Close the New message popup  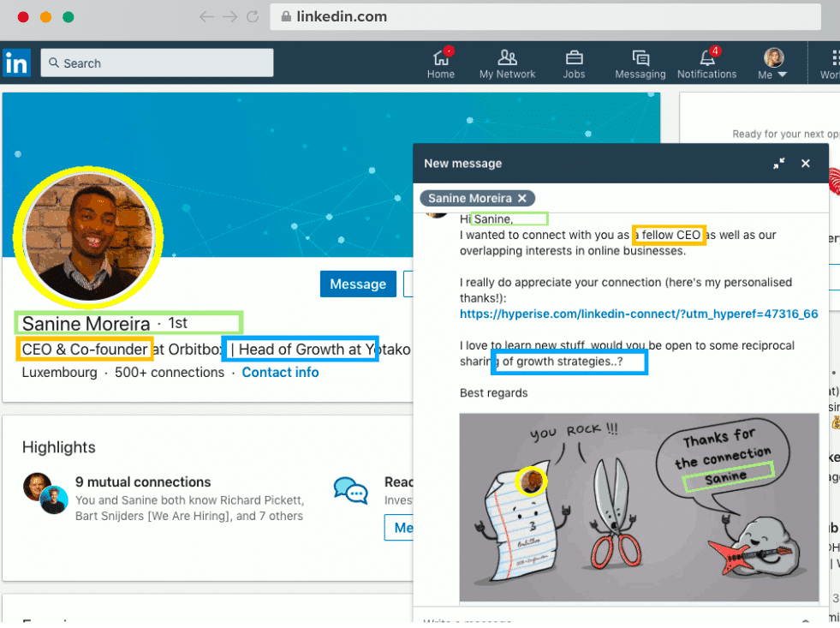point(805,164)
